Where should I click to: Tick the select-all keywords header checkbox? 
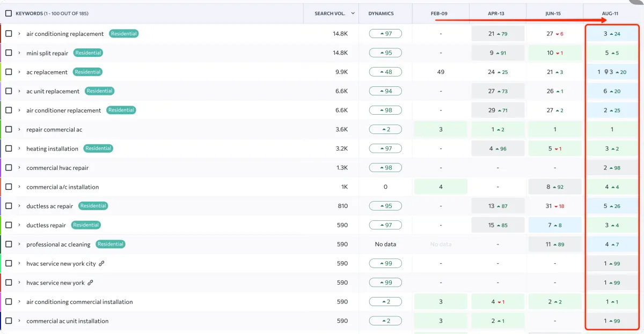point(9,13)
